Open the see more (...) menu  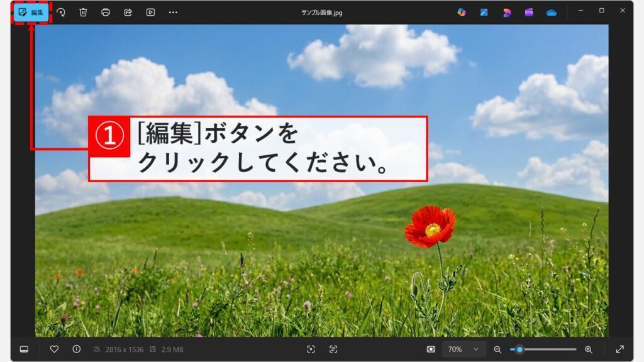click(172, 11)
